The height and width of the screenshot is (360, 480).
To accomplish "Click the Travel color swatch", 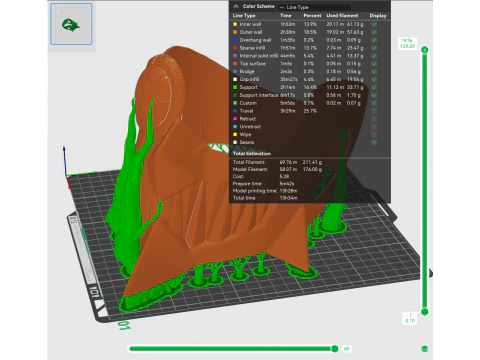I will point(235,111).
